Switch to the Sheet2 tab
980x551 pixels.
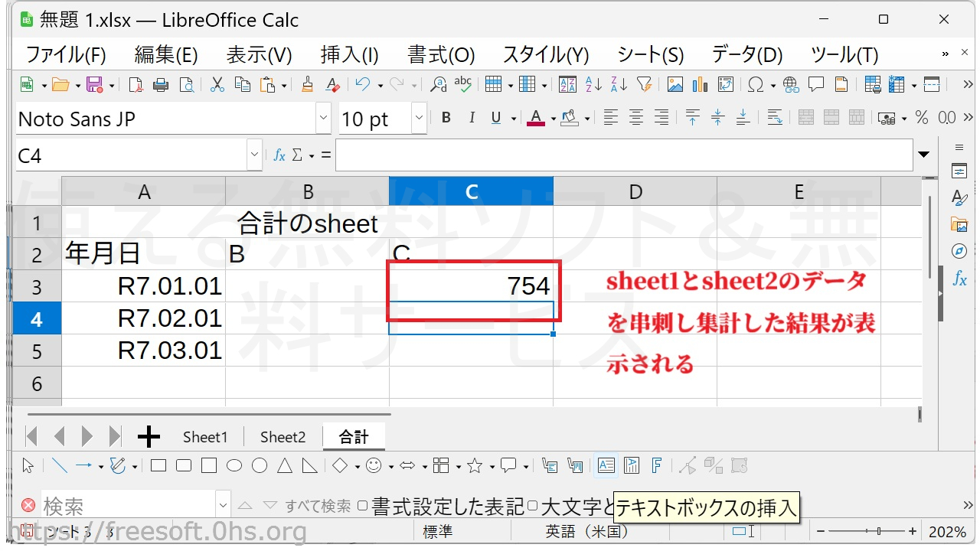coord(283,437)
